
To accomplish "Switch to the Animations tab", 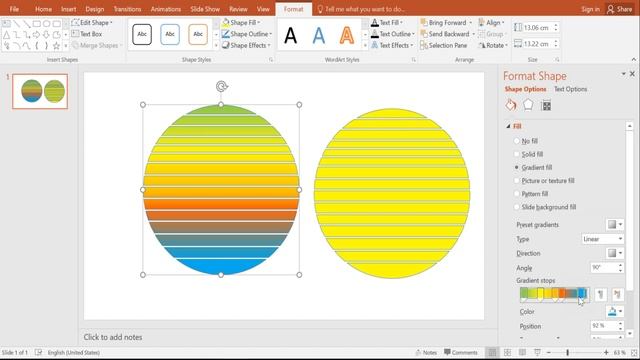I will (166, 9).
